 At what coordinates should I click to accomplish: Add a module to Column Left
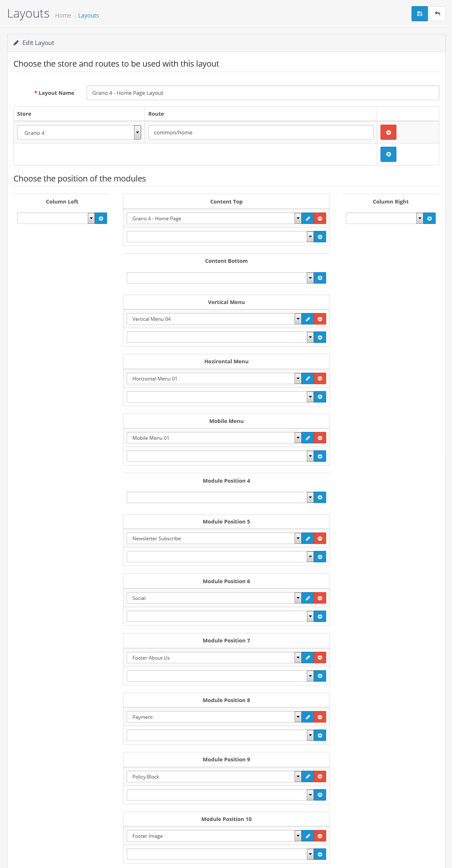[101, 219]
